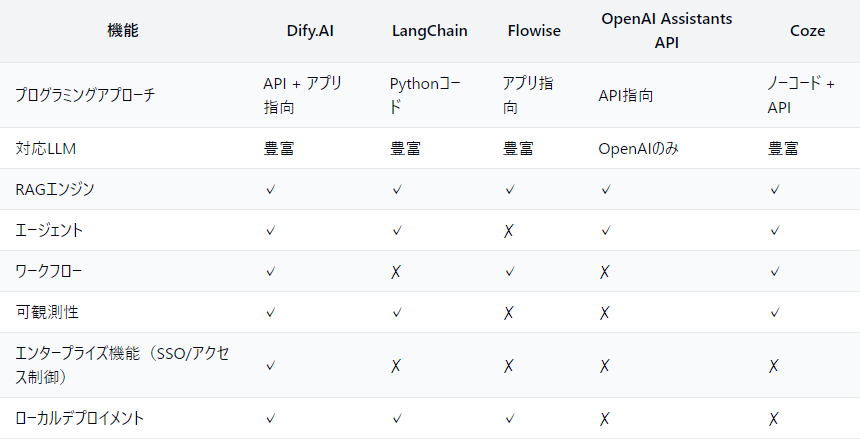Click the X mark for OpenAI 可観測性

point(605,313)
